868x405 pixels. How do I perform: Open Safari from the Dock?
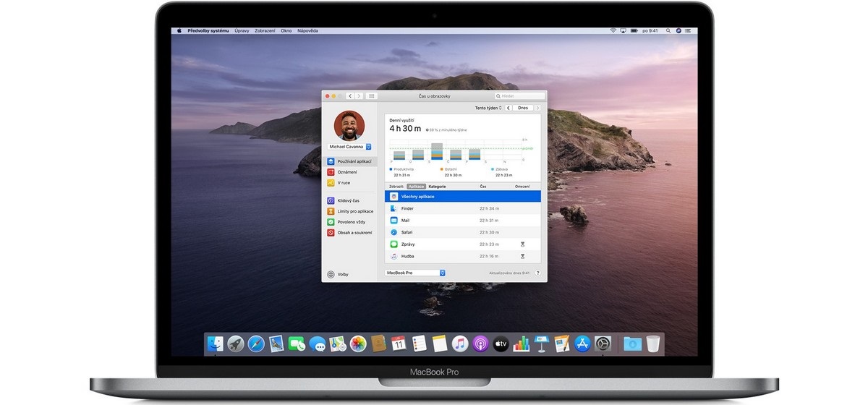click(256, 344)
